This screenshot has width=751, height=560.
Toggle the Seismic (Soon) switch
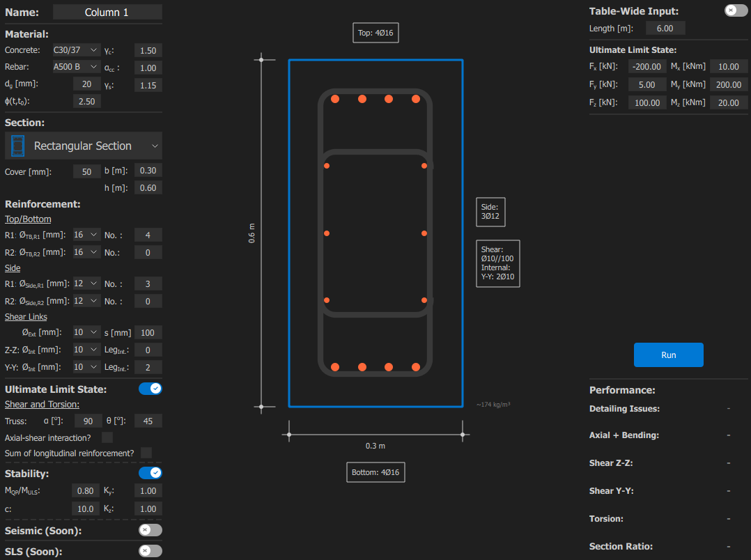[150, 530]
